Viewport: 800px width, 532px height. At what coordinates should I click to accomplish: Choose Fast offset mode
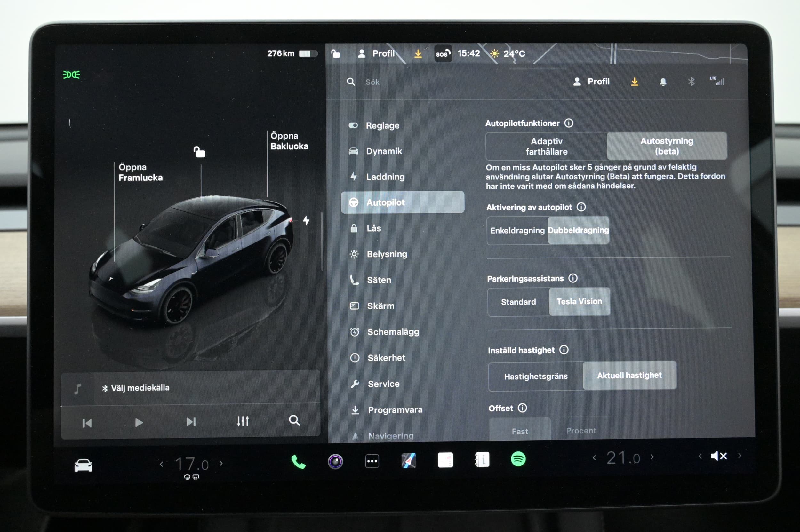pos(520,430)
